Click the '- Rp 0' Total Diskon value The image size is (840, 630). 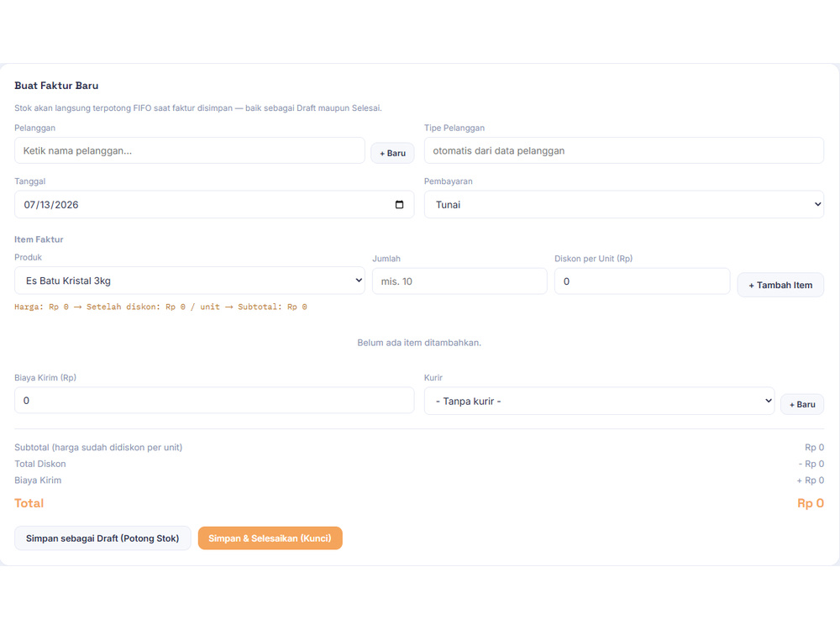811,464
